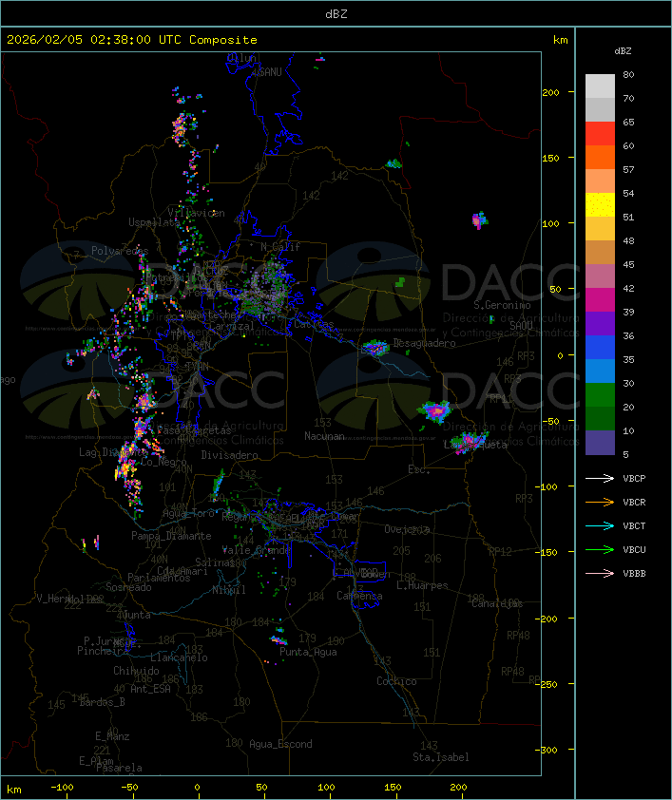Screen dimensions: 672x800
Task: Select the light blue 30-35 dBZ swatch
Action: [x=600, y=371]
